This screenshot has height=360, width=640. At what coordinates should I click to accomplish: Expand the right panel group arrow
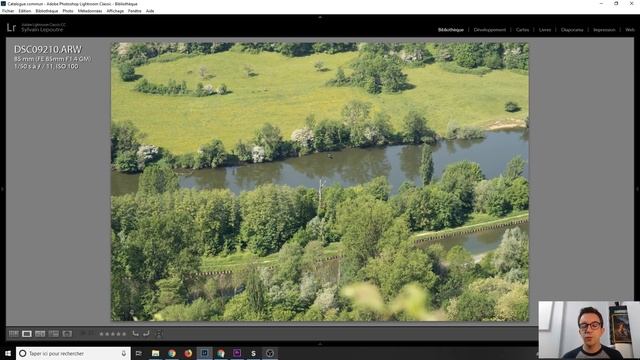[637, 189]
